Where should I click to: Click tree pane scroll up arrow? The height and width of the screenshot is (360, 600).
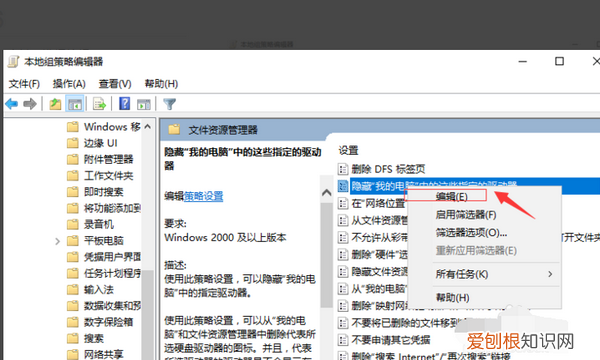pos(148,127)
